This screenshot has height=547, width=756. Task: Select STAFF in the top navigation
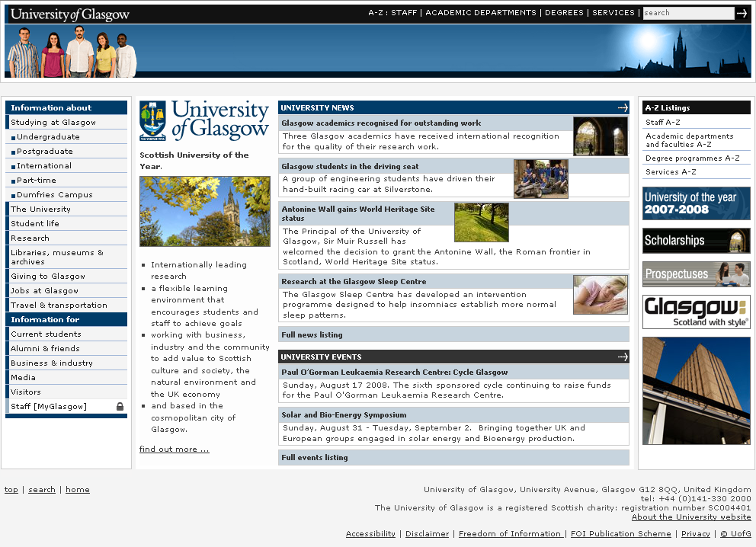click(x=404, y=12)
